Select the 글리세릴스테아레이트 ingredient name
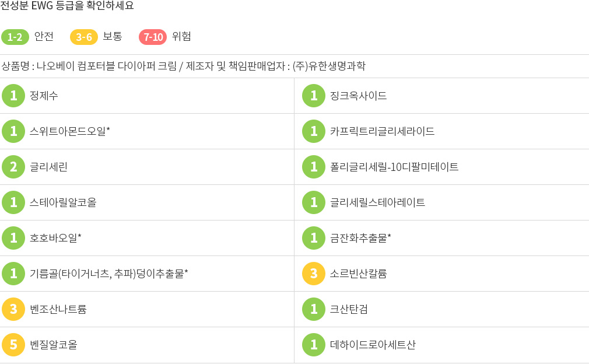 377,202
